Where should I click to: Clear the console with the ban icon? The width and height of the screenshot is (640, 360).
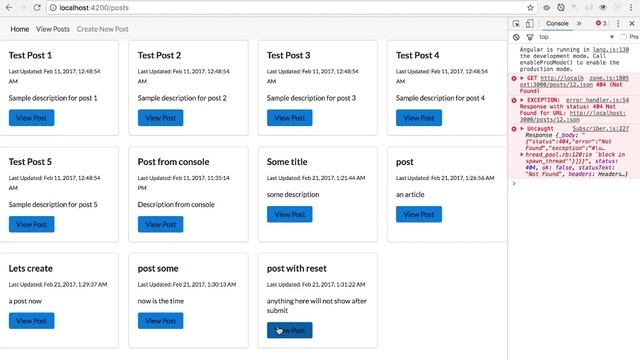[x=516, y=37]
